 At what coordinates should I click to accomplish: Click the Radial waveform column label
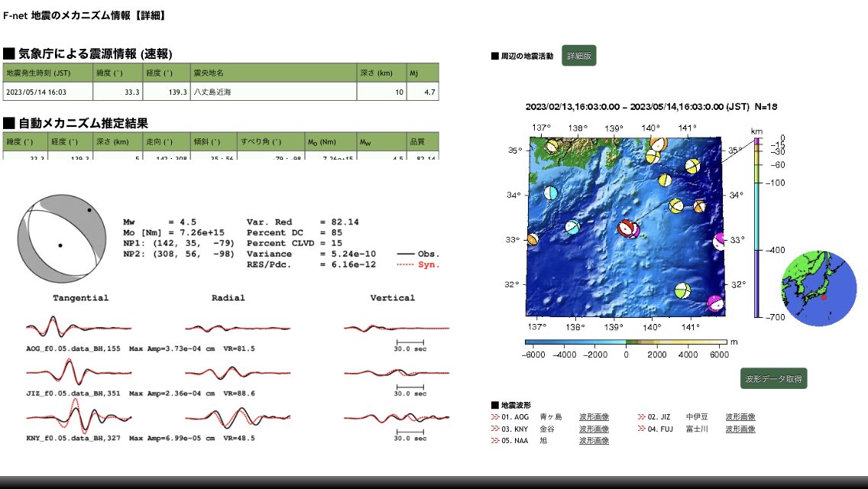pyautogui.click(x=228, y=298)
